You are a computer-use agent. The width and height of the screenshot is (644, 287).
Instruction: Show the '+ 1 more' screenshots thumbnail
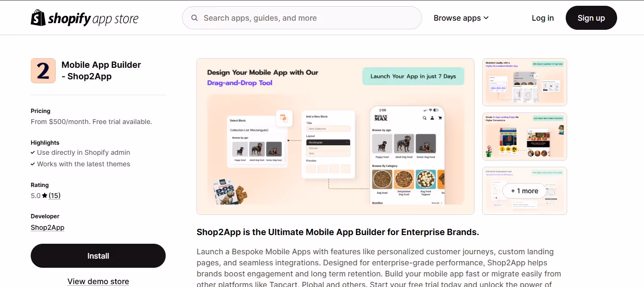click(524, 191)
